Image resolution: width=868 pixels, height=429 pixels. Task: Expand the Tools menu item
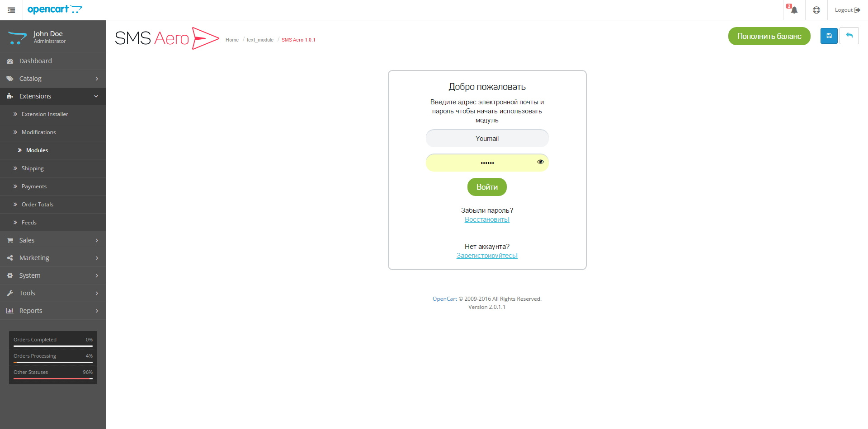point(53,293)
